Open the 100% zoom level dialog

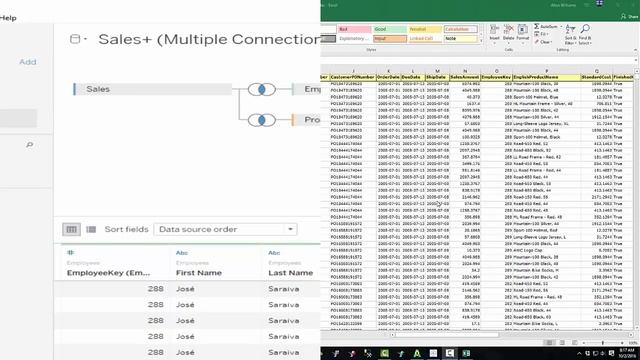point(633,343)
